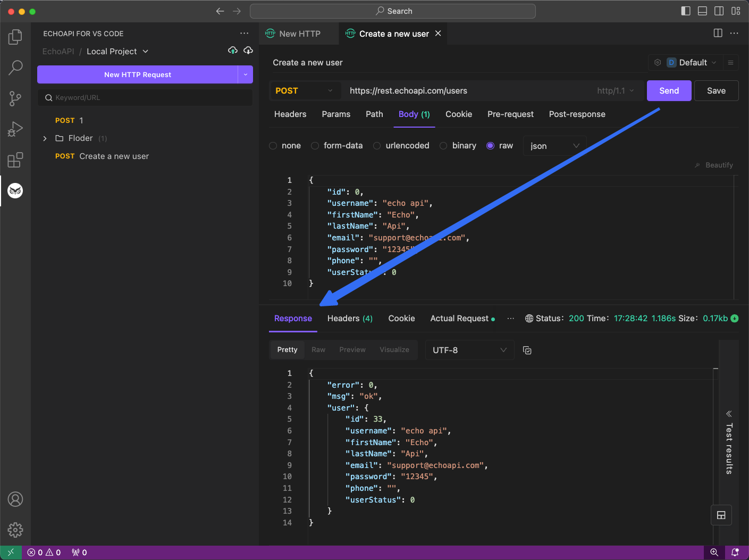Click the cloud upload icon
Image resolution: width=749 pixels, height=560 pixels.
233,51
